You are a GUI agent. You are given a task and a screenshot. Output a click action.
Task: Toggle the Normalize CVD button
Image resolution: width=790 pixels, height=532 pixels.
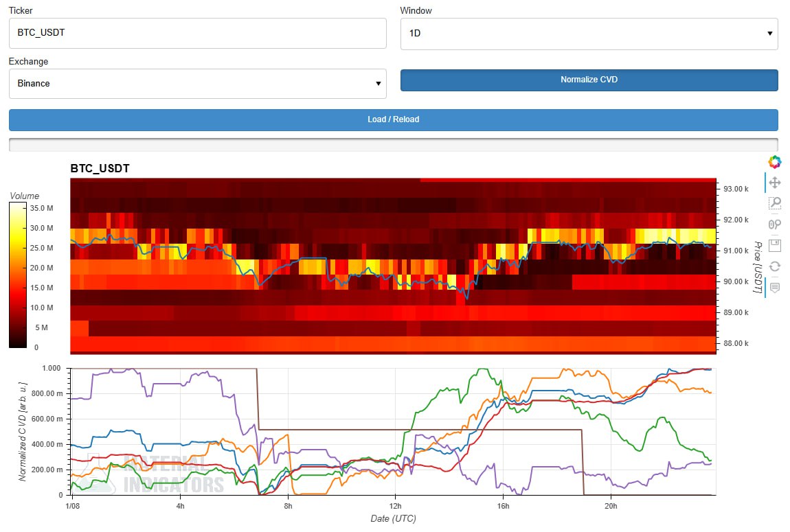(589, 80)
